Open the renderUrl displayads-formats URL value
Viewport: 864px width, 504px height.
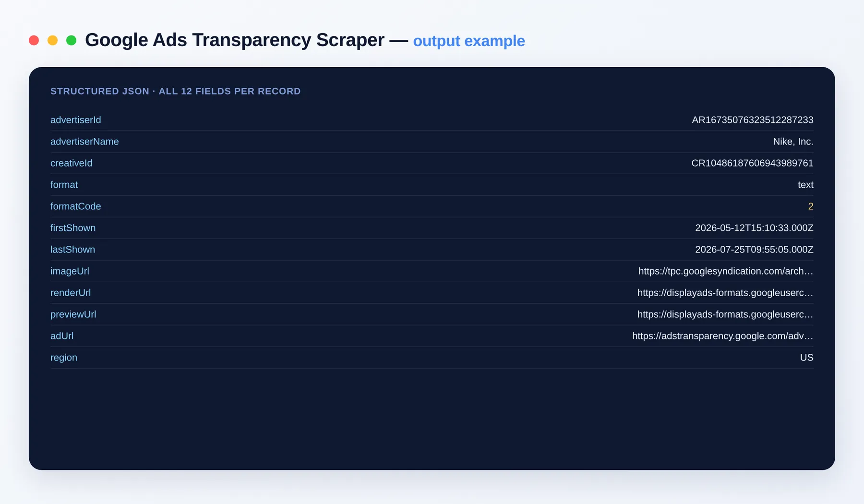click(725, 293)
